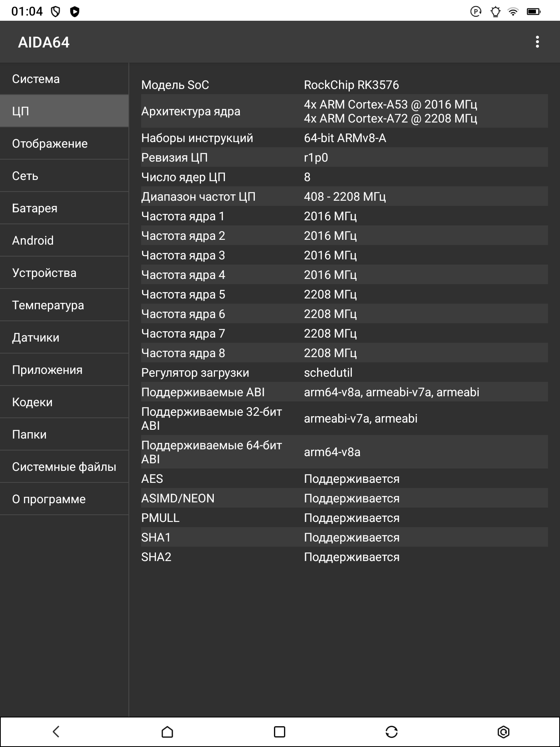Go to Батарея section
This screenshot has height=747, width=560.
(x=64, y=208)
